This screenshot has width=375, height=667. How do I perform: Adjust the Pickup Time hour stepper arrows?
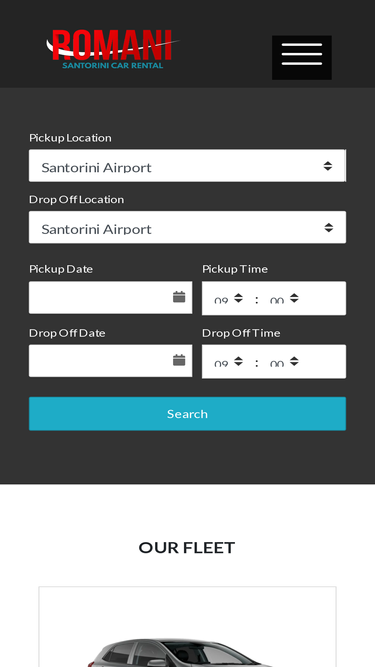(x=238, y=298)
